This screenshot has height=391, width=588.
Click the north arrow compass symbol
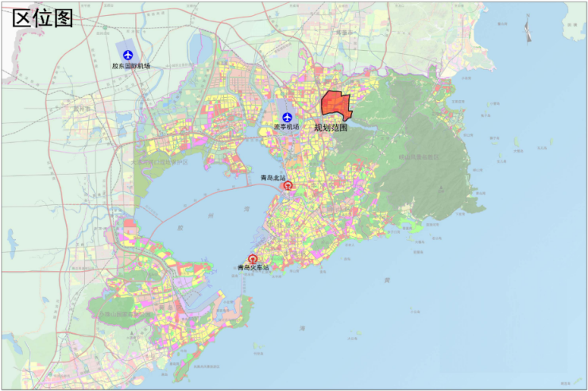point(527,29)
